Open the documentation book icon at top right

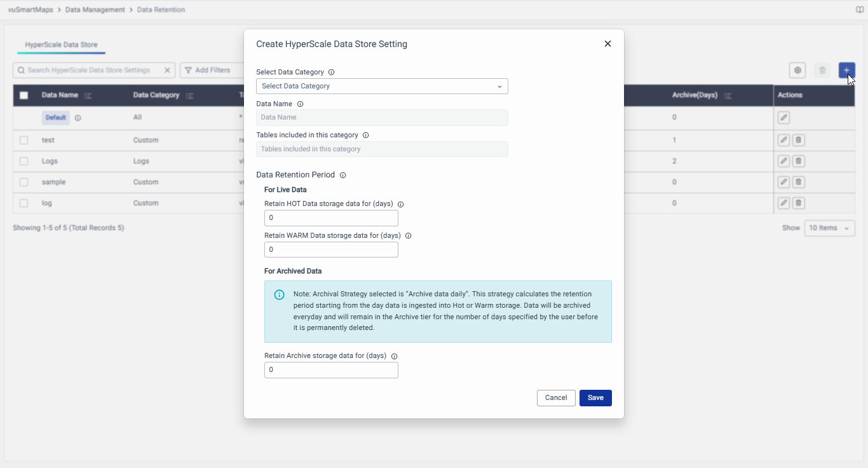860,10
